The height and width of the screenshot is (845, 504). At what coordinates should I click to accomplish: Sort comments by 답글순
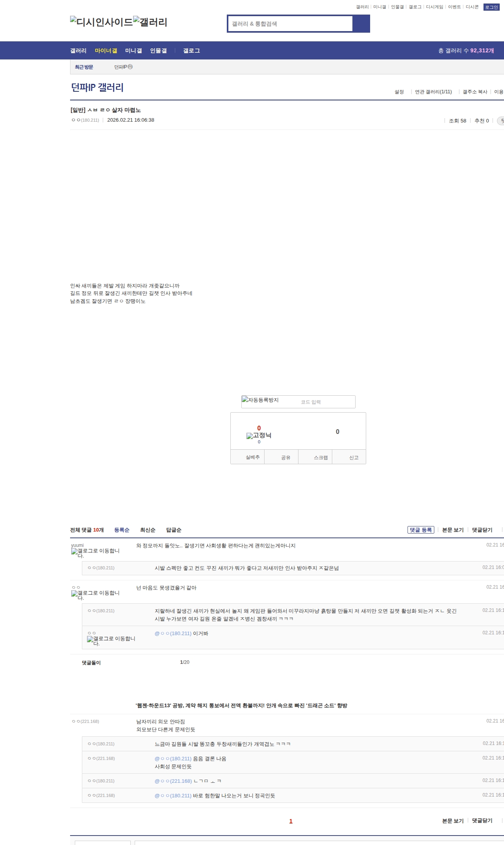pos(174,530)
